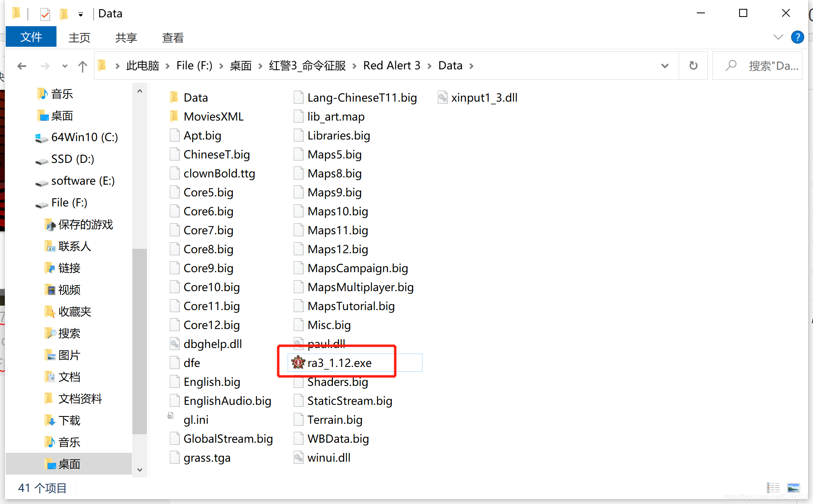Select the xinput1_3.dll file icon

[443, 98]
